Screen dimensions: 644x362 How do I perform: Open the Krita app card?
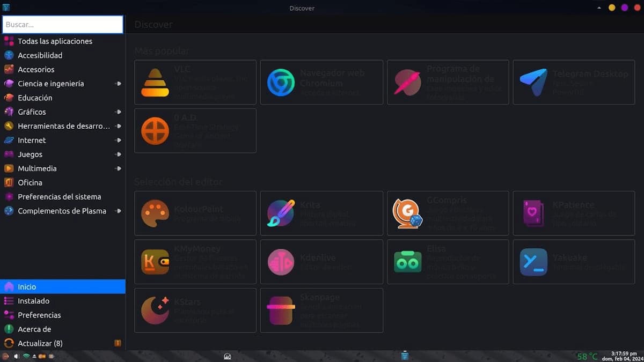pyautogui.click(x=321, y=213)
